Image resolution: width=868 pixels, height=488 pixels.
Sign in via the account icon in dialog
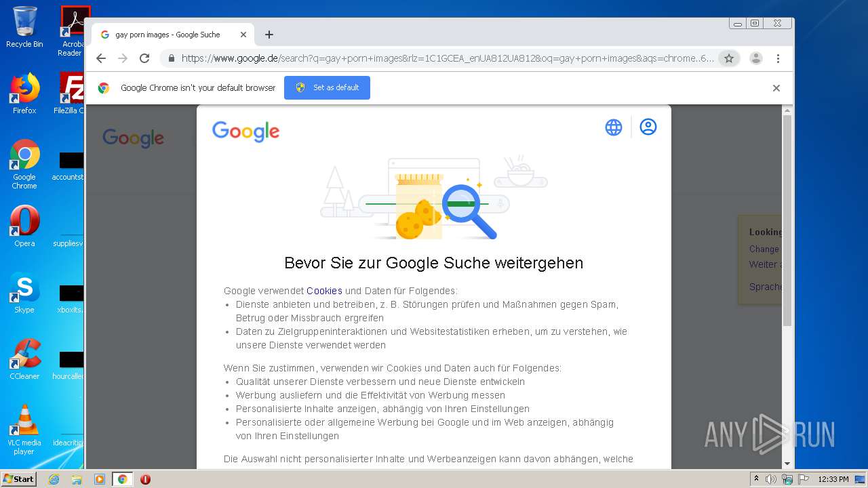pos(648,127)
